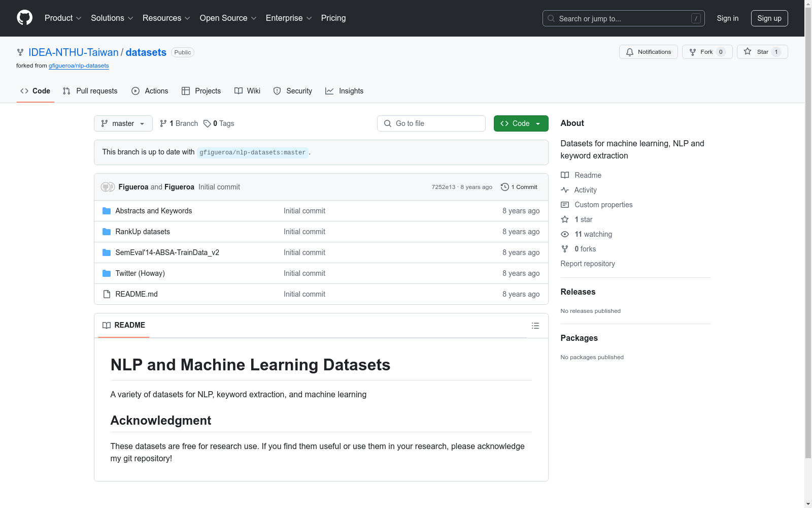This screenshot has height=508, width=812.
Task: Switch to the Projects tab
Action: (201, 91)
